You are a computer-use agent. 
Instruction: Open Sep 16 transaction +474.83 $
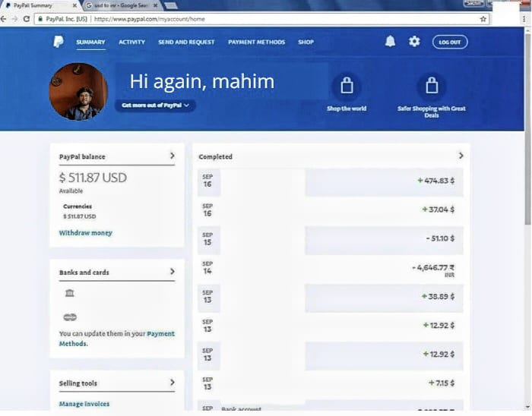click(331, 181)
